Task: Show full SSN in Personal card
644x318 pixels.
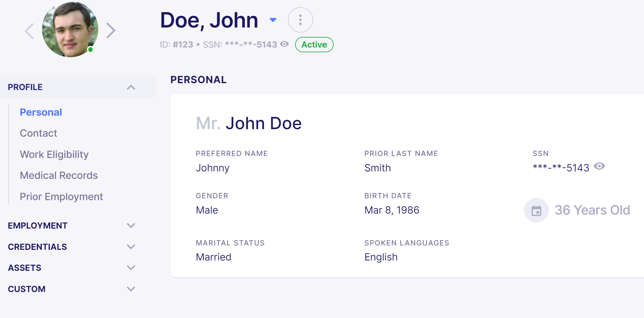Action: point(599,166)
